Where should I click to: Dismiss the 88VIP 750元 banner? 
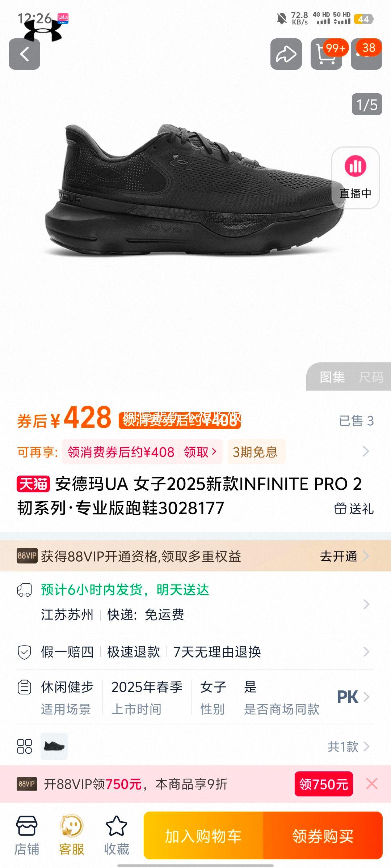372,784
